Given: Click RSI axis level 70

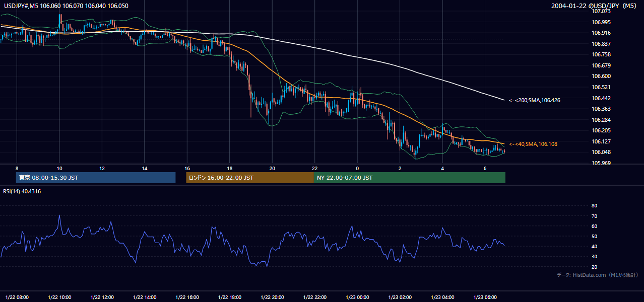Looking at the screenshot, I should 594,216.
